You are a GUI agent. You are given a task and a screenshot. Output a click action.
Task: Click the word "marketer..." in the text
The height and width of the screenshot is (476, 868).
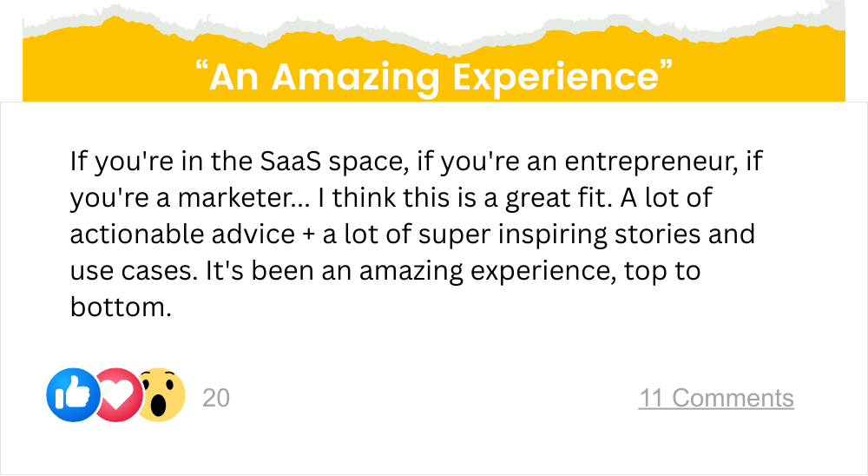click(x=241, y=198)
